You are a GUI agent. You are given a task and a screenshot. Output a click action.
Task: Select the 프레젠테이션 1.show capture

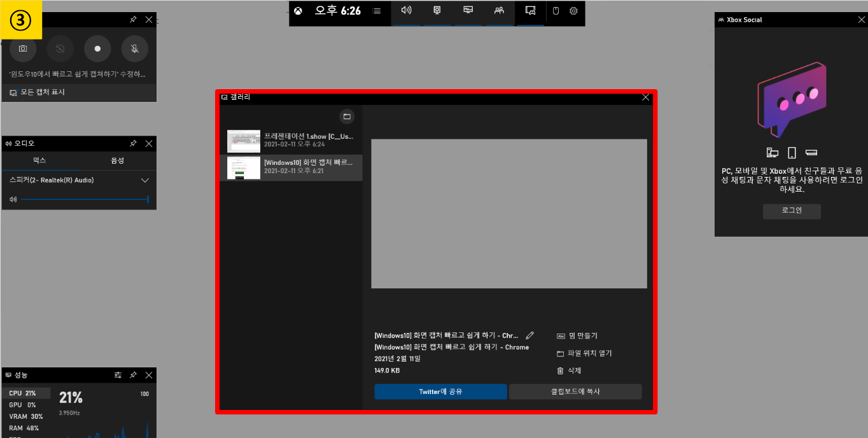(x=291, y=141)
